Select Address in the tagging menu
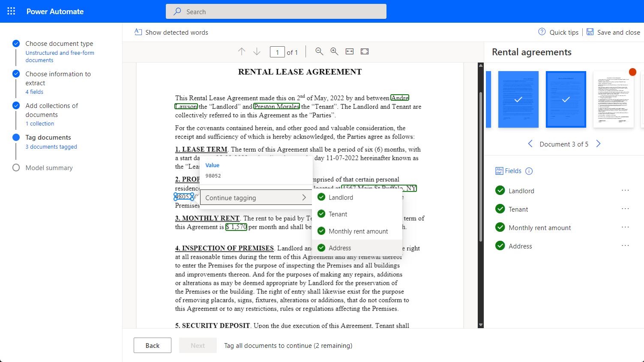The image size is (644, 362). (339, 248)
